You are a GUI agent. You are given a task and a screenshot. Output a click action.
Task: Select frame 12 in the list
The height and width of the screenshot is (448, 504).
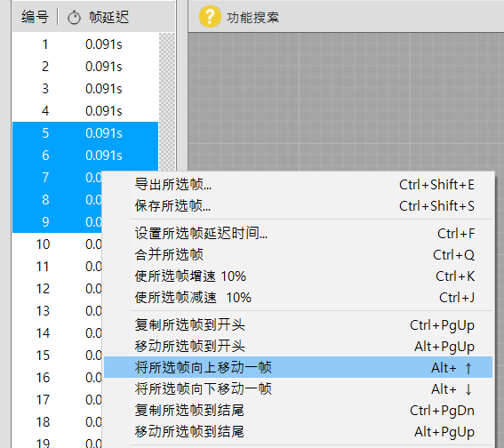(x=57, y=289)
